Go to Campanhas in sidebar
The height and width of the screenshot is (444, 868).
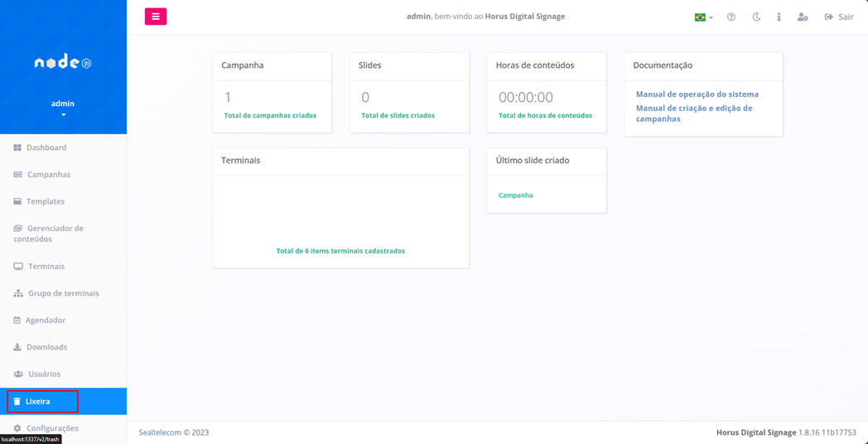tap(48, 175)
